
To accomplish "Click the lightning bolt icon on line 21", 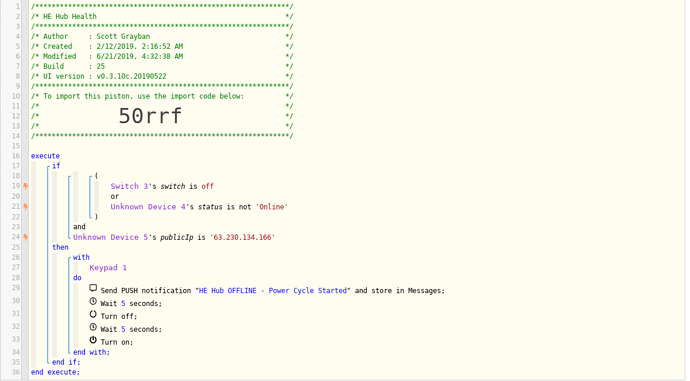I will (x=26, y=206).
